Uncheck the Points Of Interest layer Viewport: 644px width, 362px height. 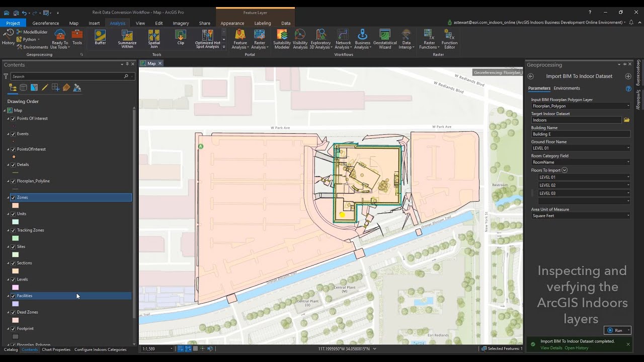pos(13,119)
